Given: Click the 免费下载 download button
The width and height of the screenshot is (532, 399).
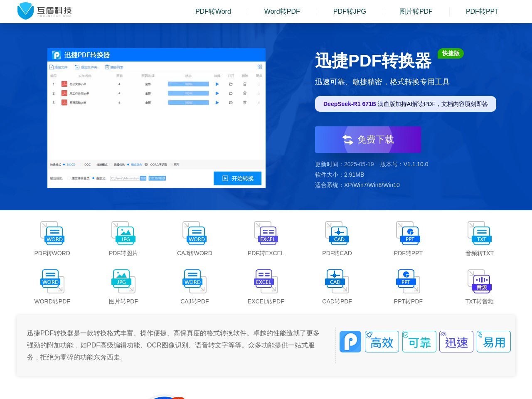Looking at the screenshot, I should pos(368,140).
